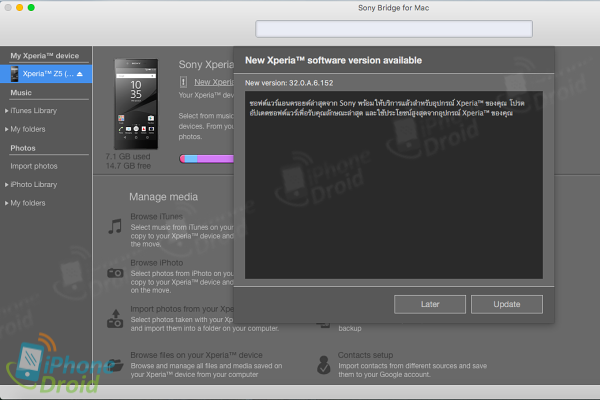This screenshot has width=600, height=400.
Task: Expand My folders under Music
Action: 7,129
